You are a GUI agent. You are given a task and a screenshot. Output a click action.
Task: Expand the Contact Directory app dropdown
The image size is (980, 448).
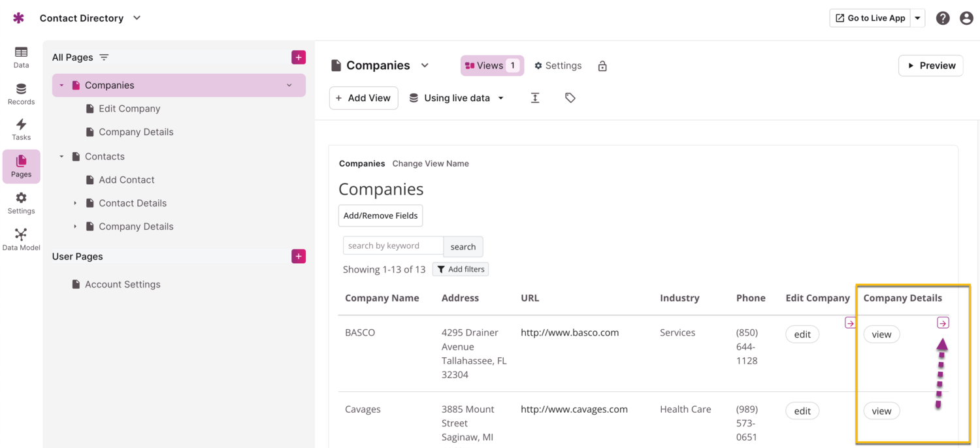point(137,18)
